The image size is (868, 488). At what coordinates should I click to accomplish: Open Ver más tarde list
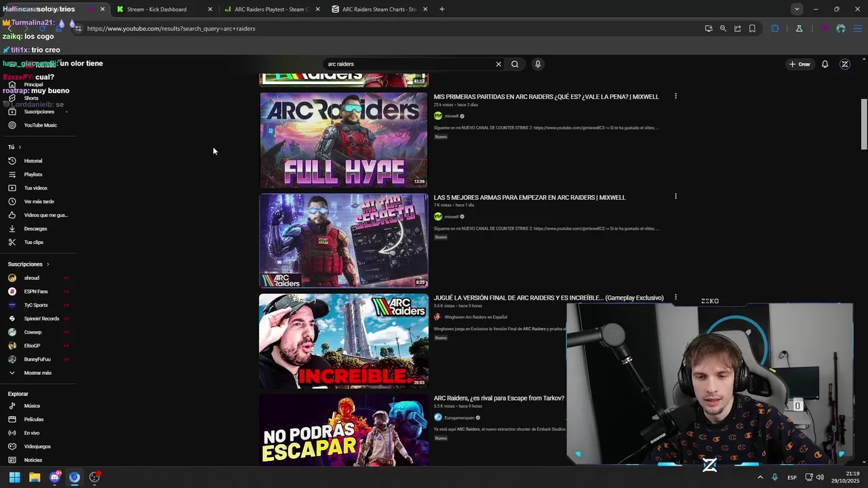coord(39,201)
